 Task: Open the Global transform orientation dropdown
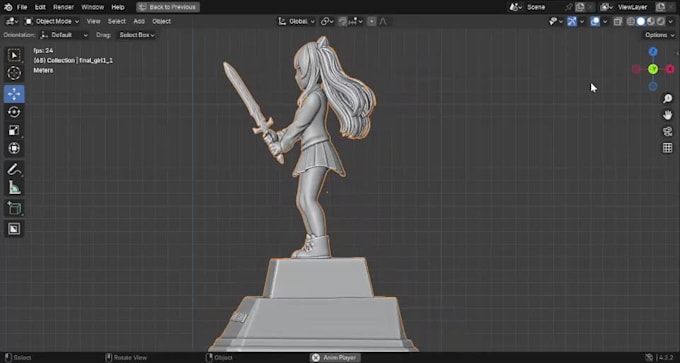tap(297, 21)
